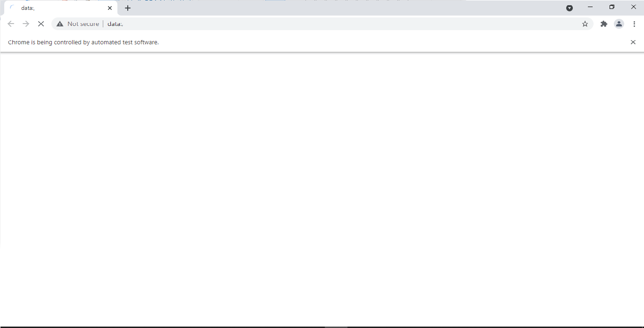Viewport: 644px width, 328px height.
Task: Click the warning triangle security icon
Action: (60, 24)
